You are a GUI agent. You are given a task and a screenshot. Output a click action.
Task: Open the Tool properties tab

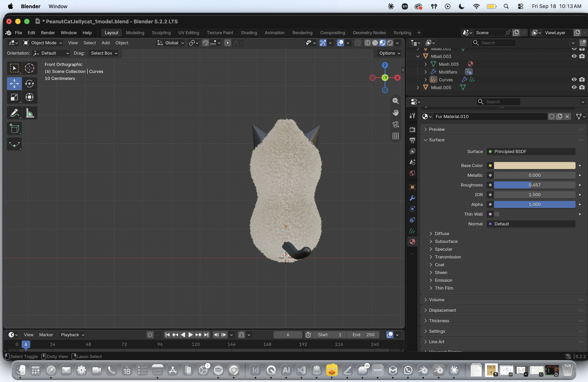(412, 116)
